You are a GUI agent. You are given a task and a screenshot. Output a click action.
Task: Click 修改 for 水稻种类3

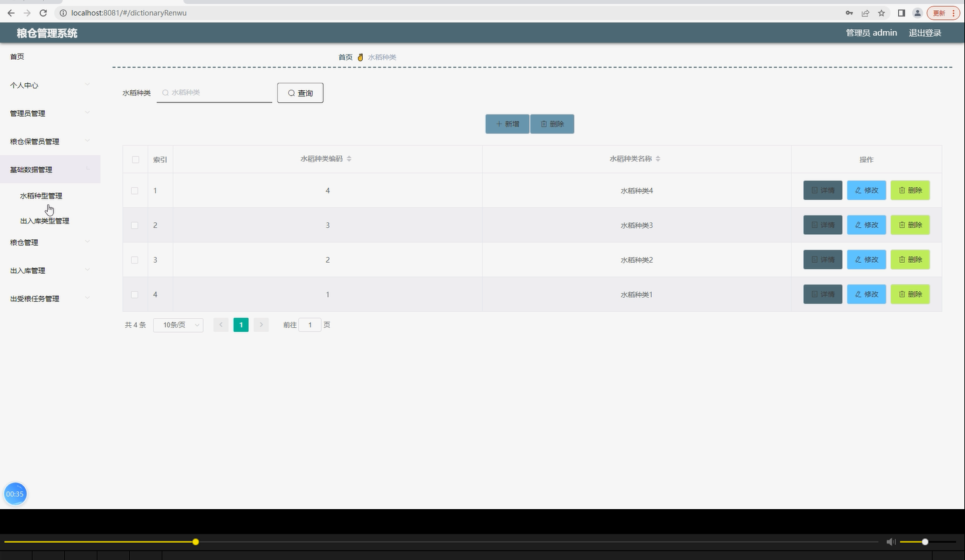[866, 225]
